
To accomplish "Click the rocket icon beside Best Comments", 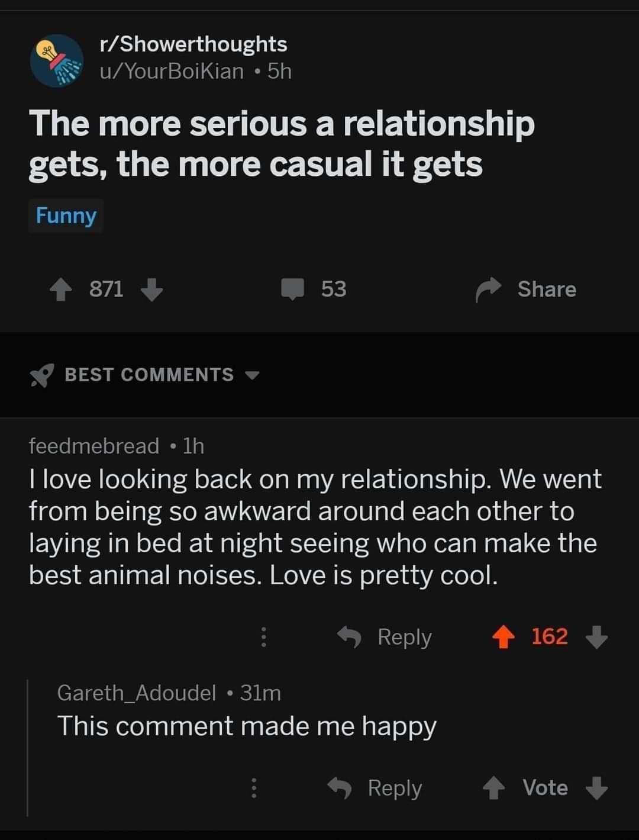I will pos(41,375).
